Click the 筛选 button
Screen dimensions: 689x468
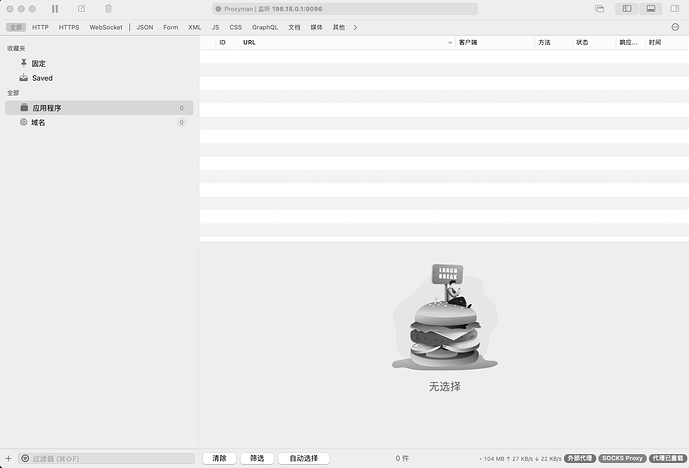tap(257, 458)
